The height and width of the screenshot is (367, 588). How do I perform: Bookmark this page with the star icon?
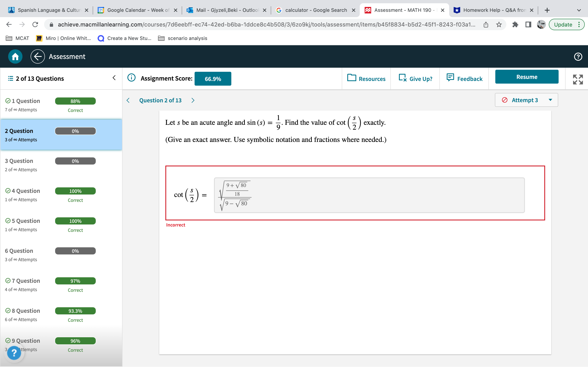(x=499, y=24)
